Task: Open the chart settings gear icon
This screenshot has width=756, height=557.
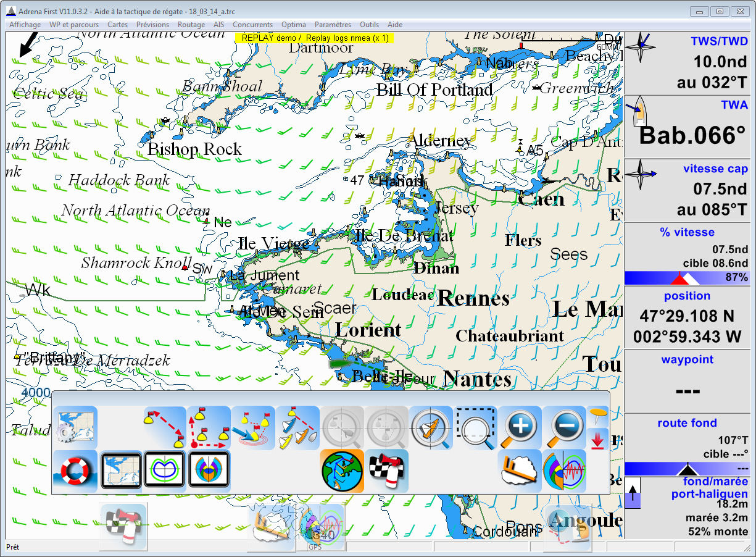Action: pos(75,428)
